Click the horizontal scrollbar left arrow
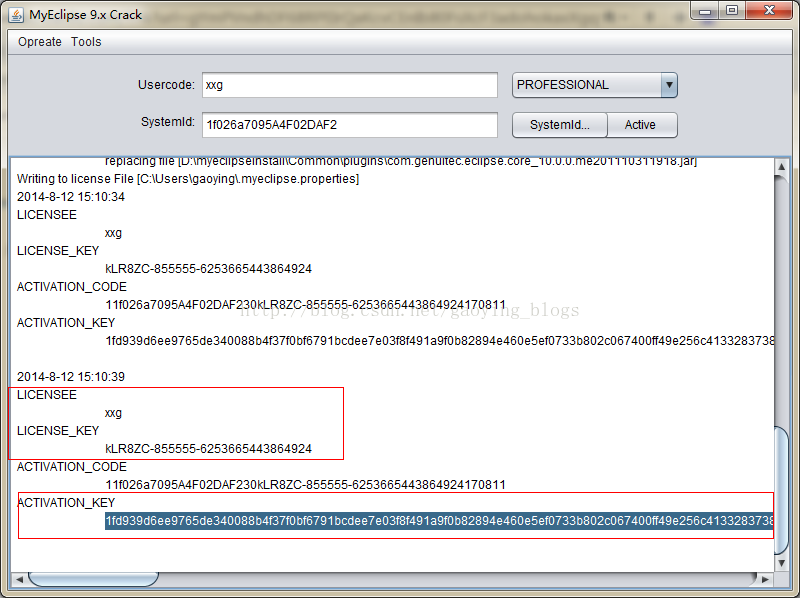Screen dimensions: 800x598 [19, 579]
